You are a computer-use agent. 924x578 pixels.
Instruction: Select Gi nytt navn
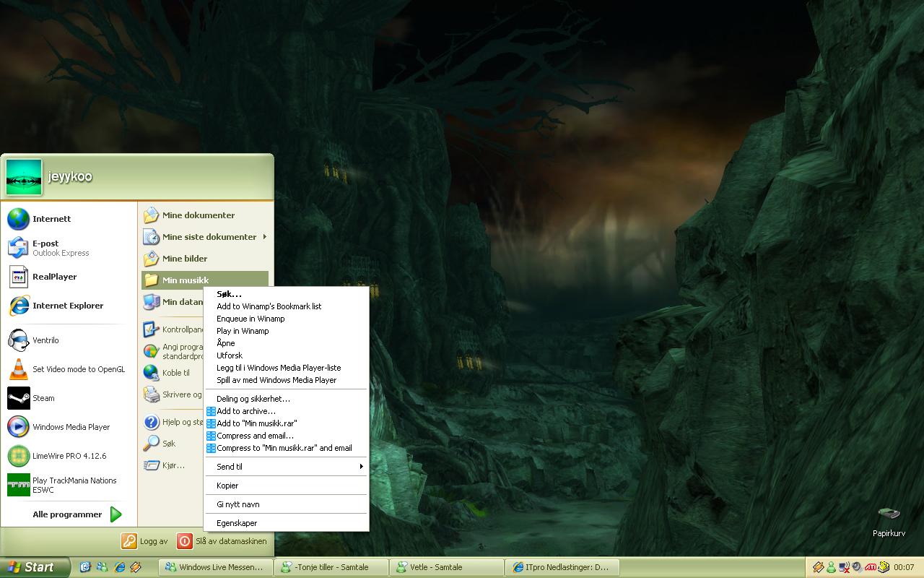pos(287,504)
